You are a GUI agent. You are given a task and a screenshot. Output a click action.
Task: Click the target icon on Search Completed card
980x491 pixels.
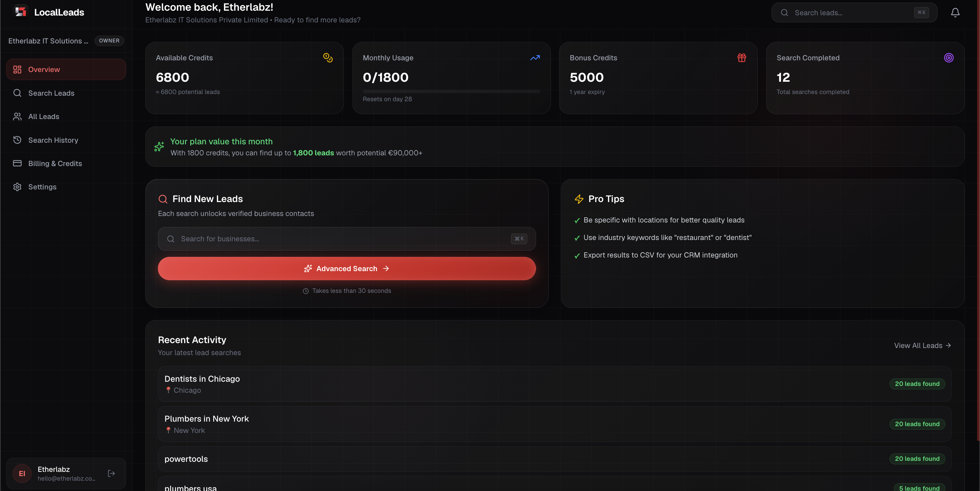(x=949, y=58)
